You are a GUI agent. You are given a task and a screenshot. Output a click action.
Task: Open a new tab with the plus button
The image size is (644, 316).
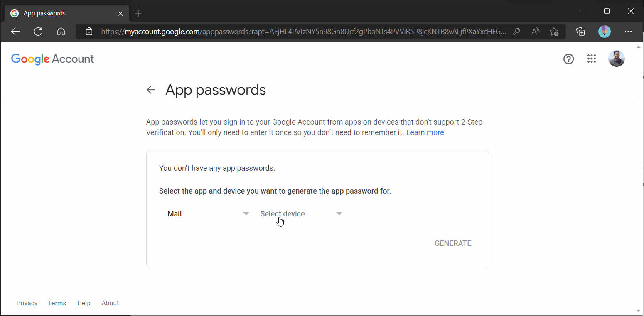pos(138,13)
